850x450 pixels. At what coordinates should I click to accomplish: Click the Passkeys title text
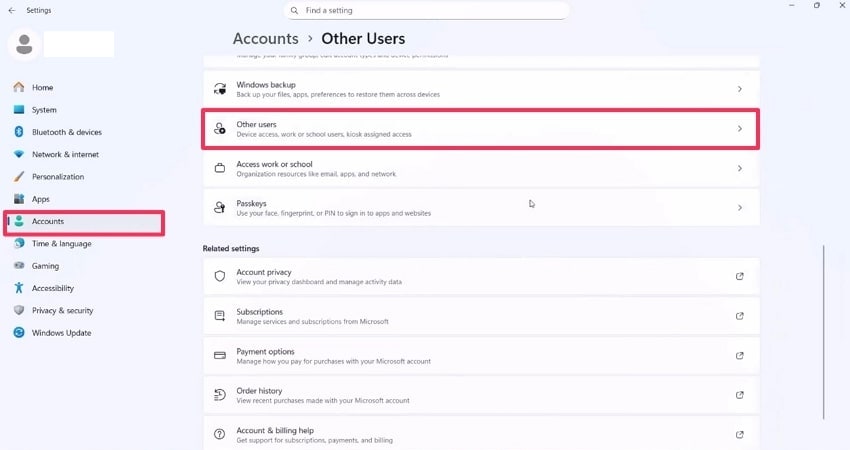[x=251, y=203]
